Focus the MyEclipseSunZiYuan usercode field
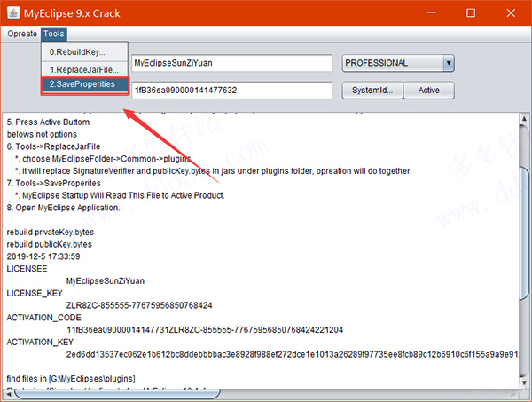This screenshot has height=402, width=532. tap(231, 63)
